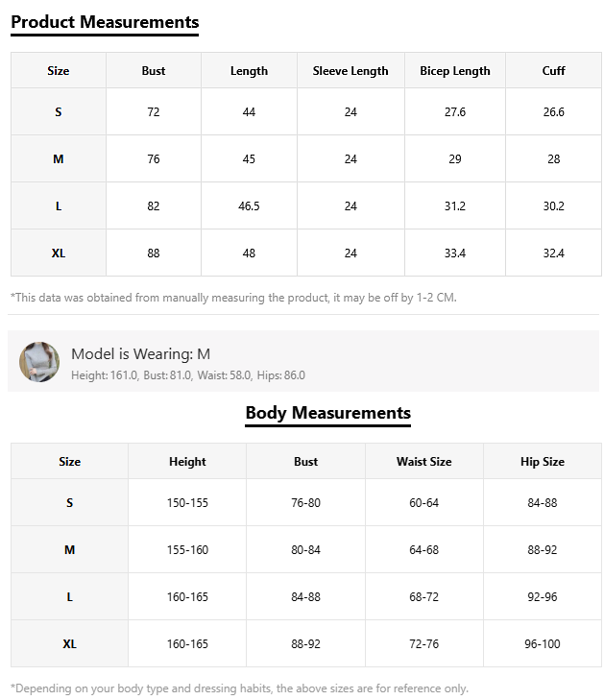This screenshot has width=604, height=700.
Task: Click the Height column header
Action: 187,462
